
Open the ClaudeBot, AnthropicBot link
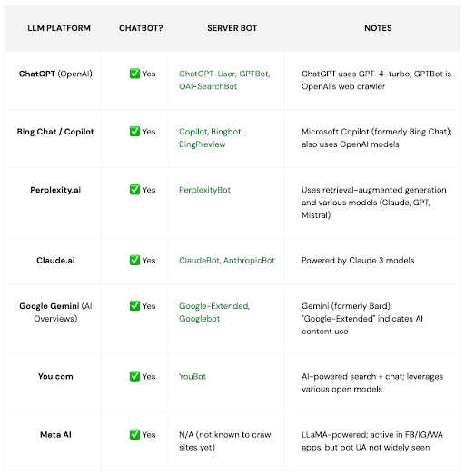point(227,260)
